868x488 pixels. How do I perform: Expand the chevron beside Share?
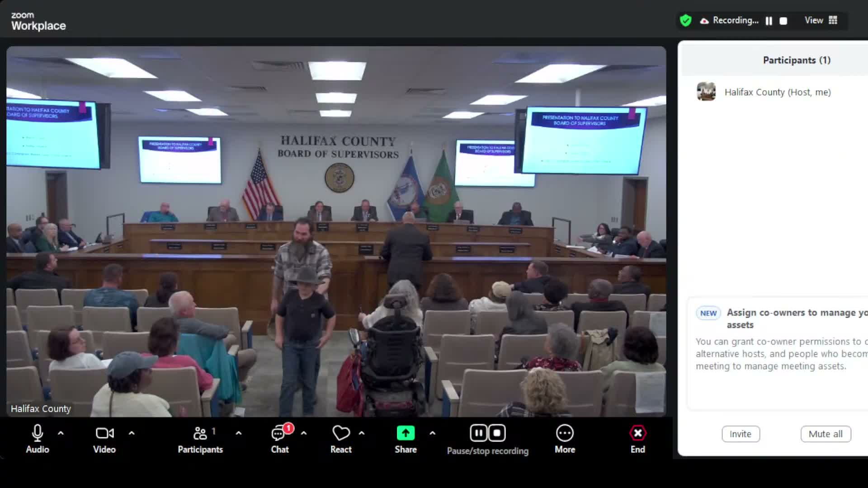[433, 433]
